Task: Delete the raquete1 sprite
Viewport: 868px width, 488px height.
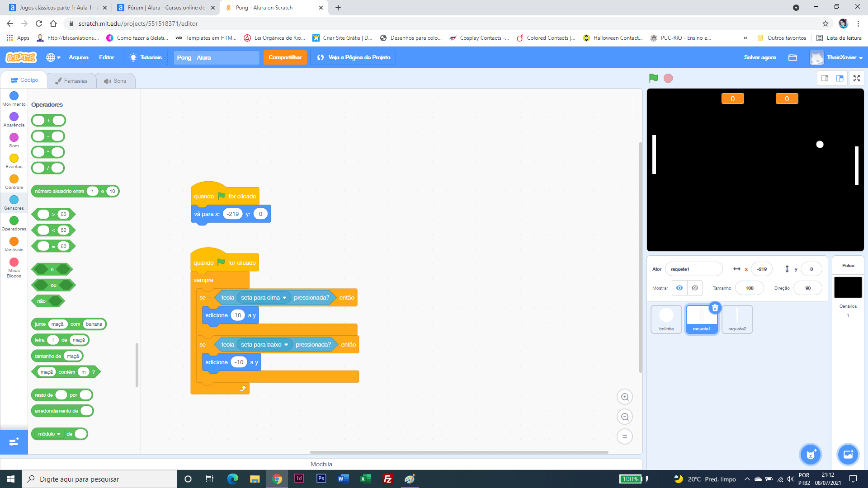Action: tap(715, 308)
